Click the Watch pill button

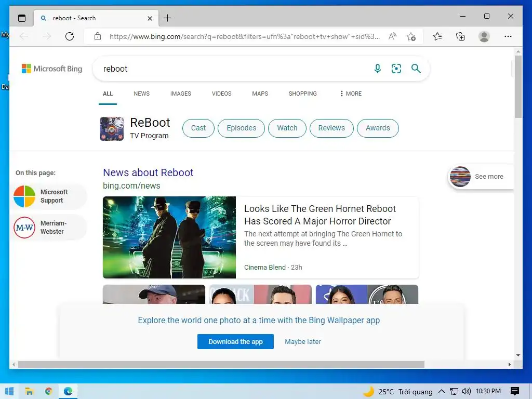tap(287, 128)
